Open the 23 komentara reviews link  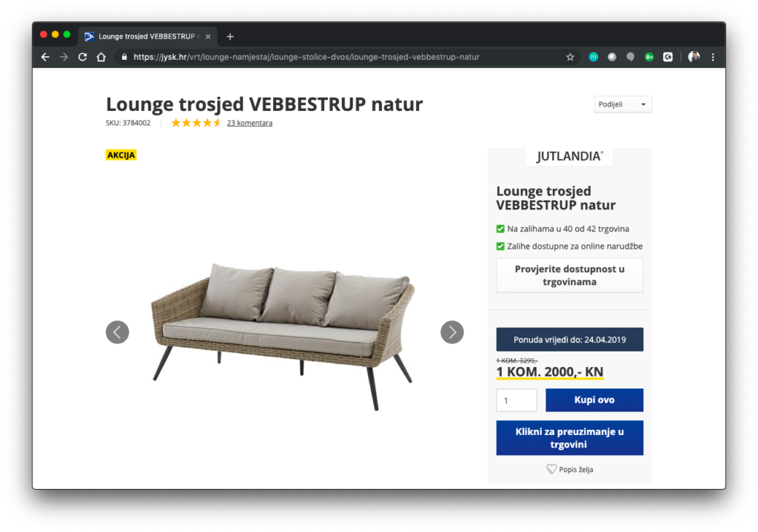point(249,123)
